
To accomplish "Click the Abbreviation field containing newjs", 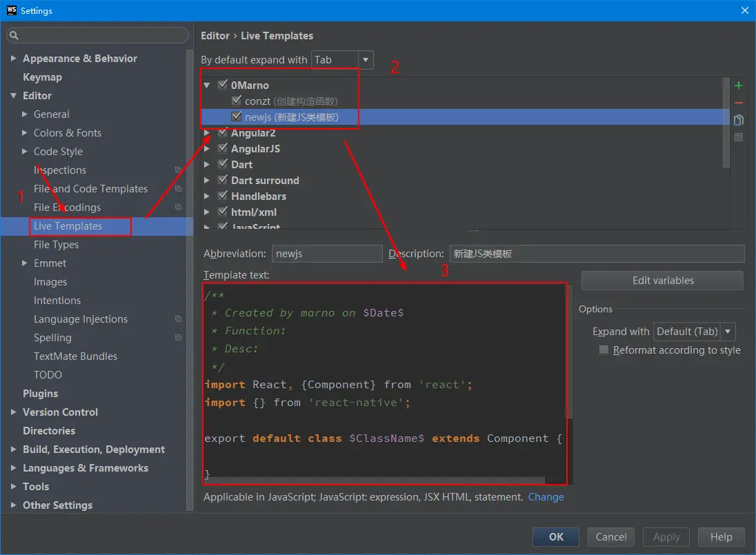I will click(327, 254).
